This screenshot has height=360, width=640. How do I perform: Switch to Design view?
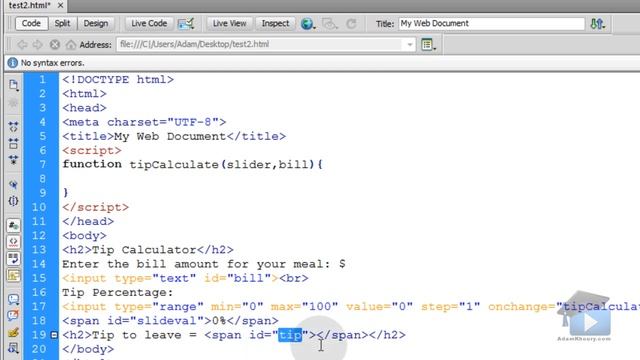[96, 23]
